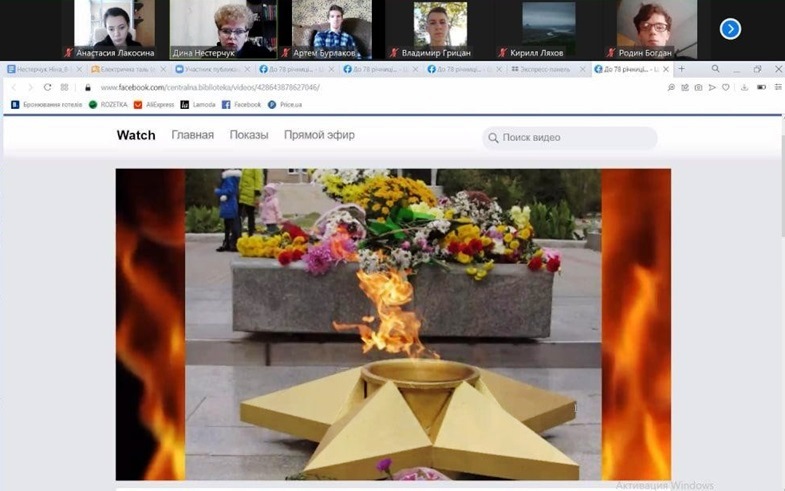The image size is (785, 491).
Task: Click the search tabs magnifier in tab bar
Action: click(x=715, y=69)
